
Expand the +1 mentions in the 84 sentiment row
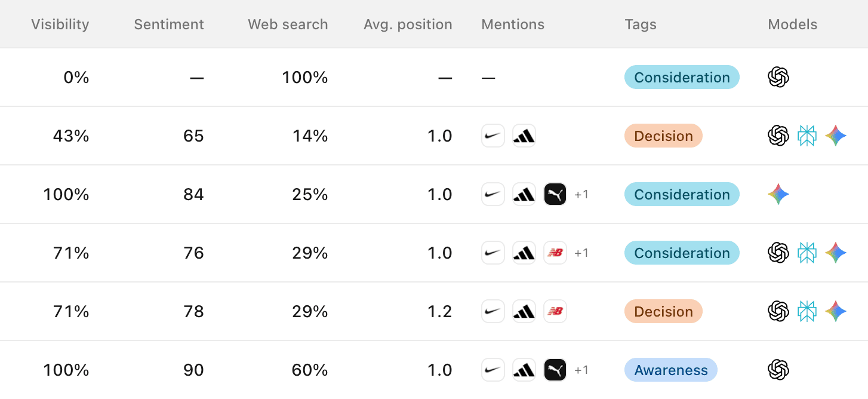(x=581, y=194)
